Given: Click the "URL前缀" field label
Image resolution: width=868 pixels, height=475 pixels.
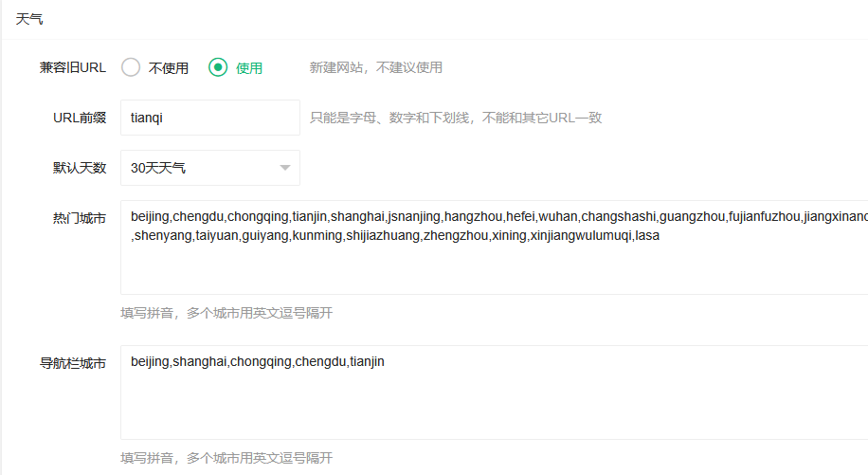Looking at the screenshot, I should click(80, 118).
